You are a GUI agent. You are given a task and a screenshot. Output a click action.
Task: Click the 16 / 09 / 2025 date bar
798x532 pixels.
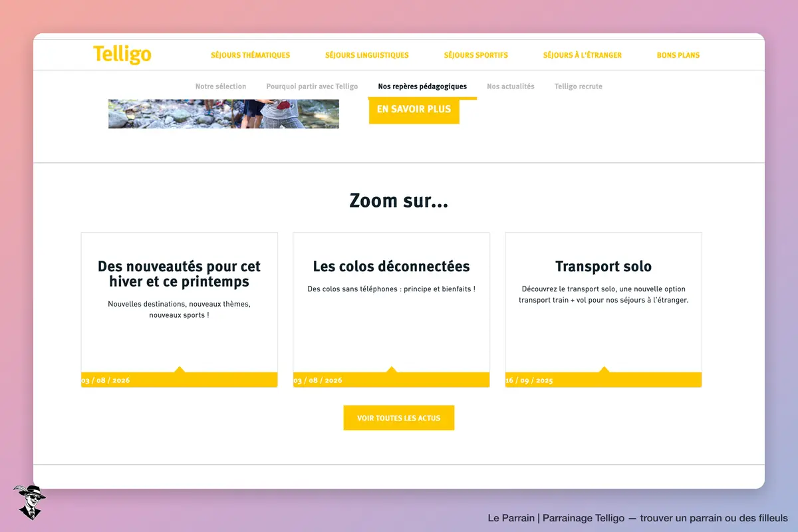pyautogui.click(x=604, y=380)
